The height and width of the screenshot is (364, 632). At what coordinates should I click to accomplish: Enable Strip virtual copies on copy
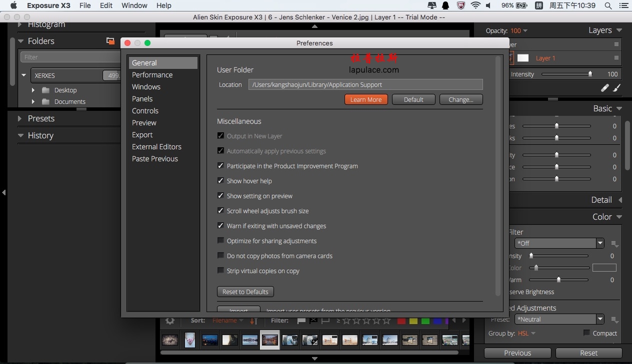[220, 271]
